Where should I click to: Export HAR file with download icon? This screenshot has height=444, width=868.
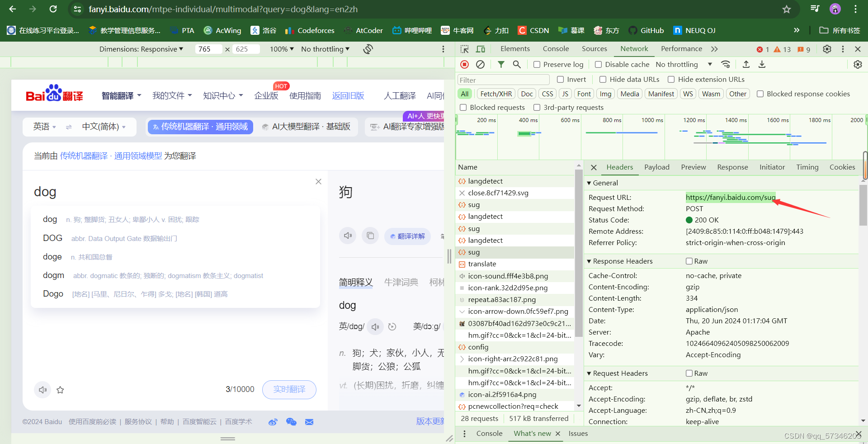tap(762, 64)
